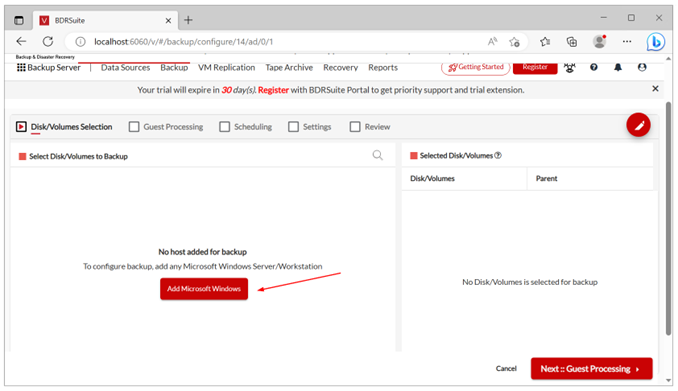This screenshot has height=391, width=678.
Task: Click the red Register button in header
Action: 535,67
